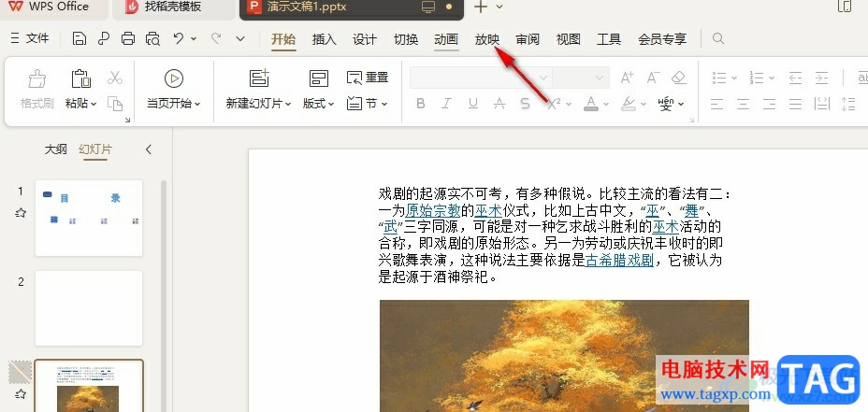Click the Save icon in quick access toolbar
Screen dimensions: 868x412
80,38
